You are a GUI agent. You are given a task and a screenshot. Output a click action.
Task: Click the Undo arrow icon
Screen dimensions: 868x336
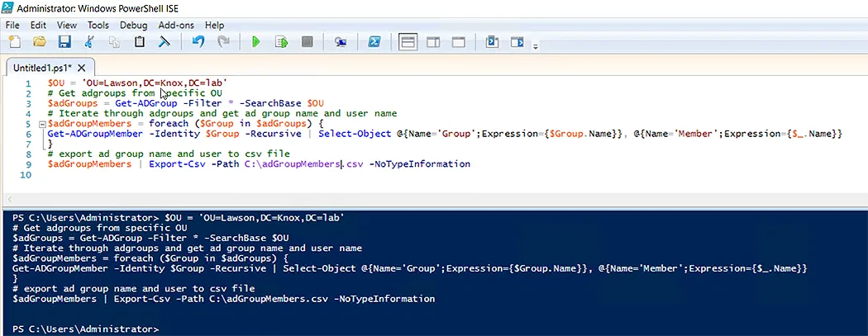(x=198, y=42)
